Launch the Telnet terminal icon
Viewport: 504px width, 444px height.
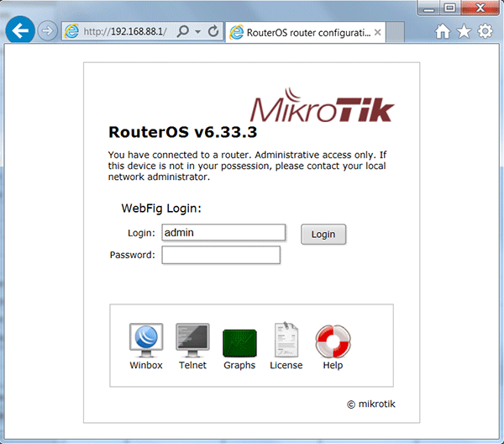click(x=192, y=341)
